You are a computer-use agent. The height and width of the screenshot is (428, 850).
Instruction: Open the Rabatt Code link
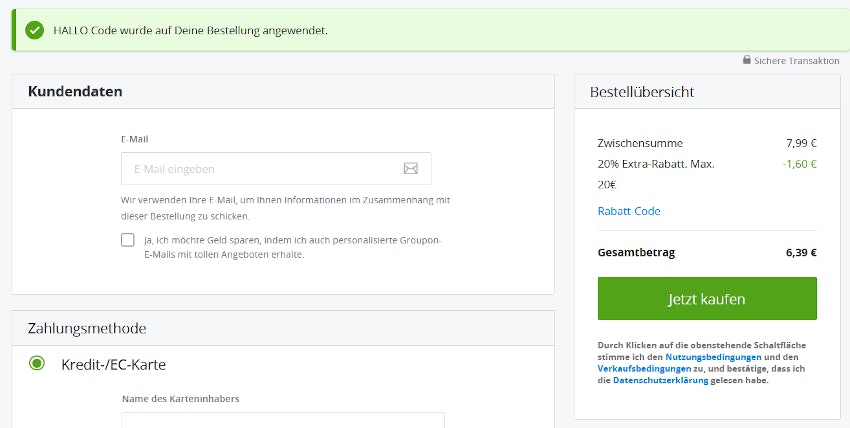pyautogui.click(x=628, y=211)
